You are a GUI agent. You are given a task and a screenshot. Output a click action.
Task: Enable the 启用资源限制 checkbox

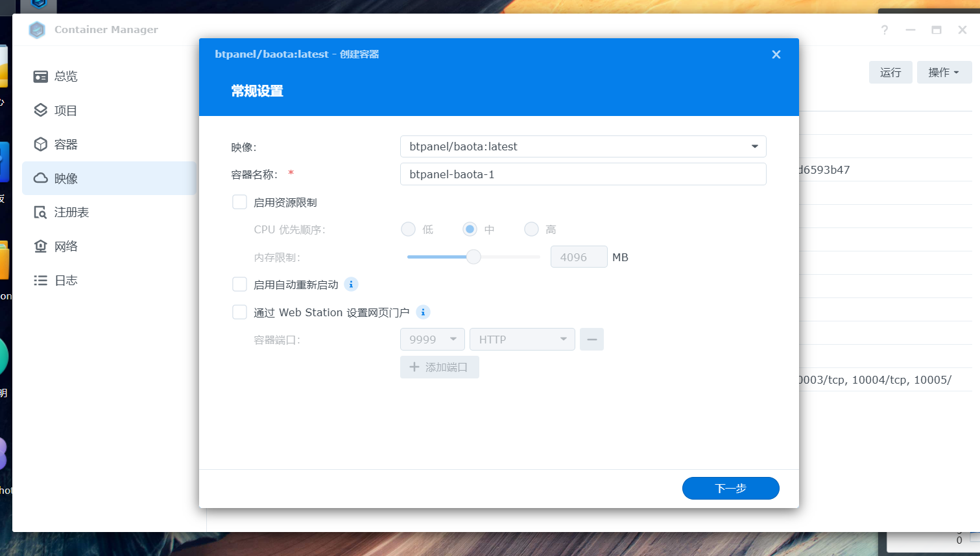point(240,202)
